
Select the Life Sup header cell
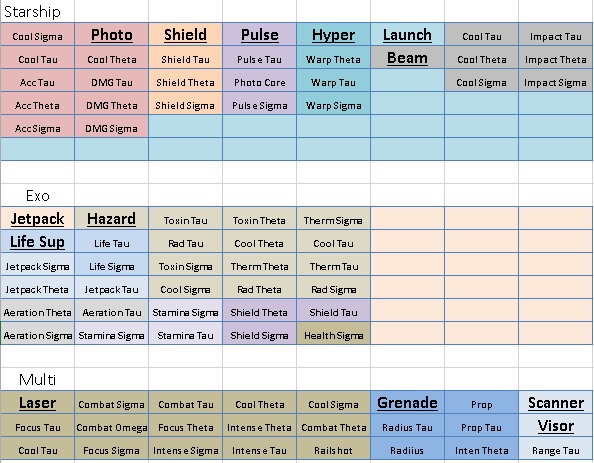(x=37, y=242)
